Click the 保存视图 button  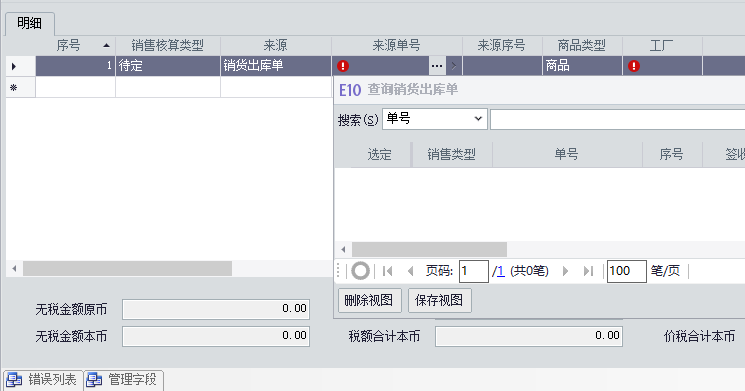(439, 300)
